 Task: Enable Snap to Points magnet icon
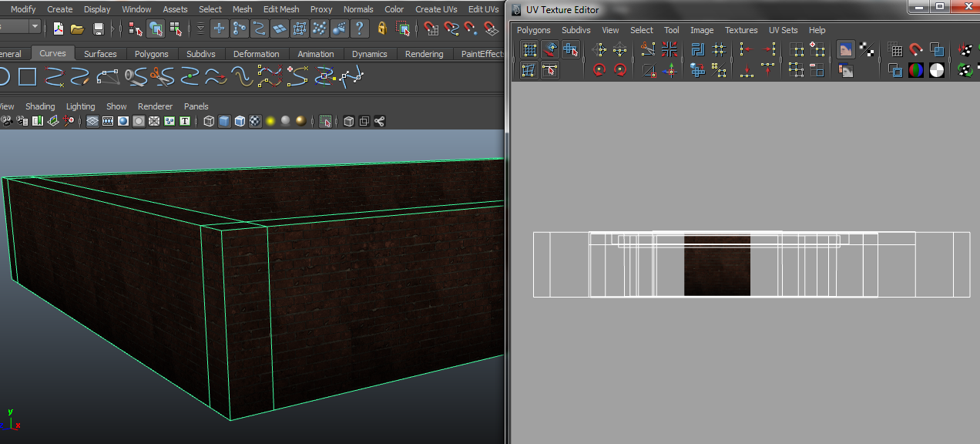point(472,29)
